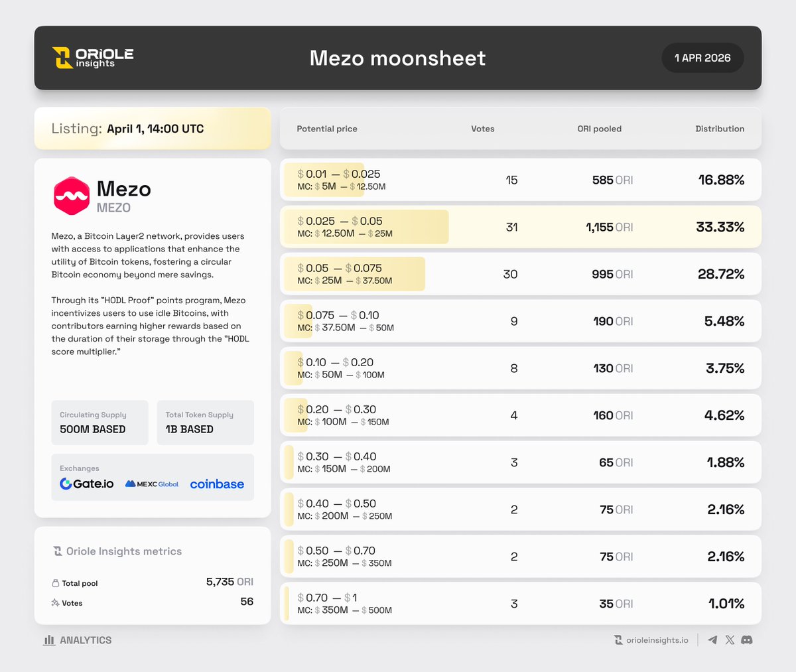
Task: Click the 30 votes count
Action: coord(510,274)
